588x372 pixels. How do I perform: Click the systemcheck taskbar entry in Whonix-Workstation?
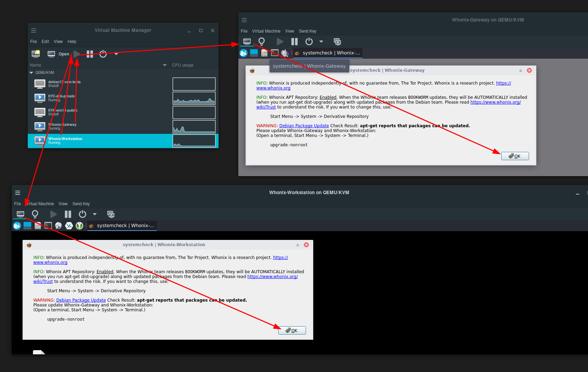[122, 226]
